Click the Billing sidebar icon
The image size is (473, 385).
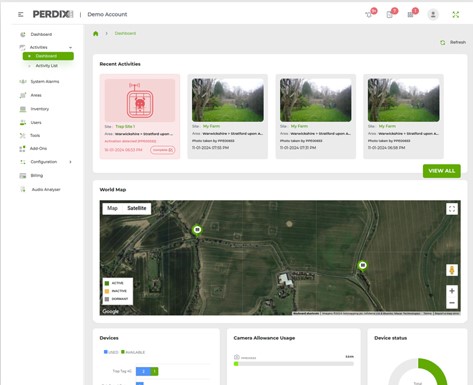tap(23, 176)
